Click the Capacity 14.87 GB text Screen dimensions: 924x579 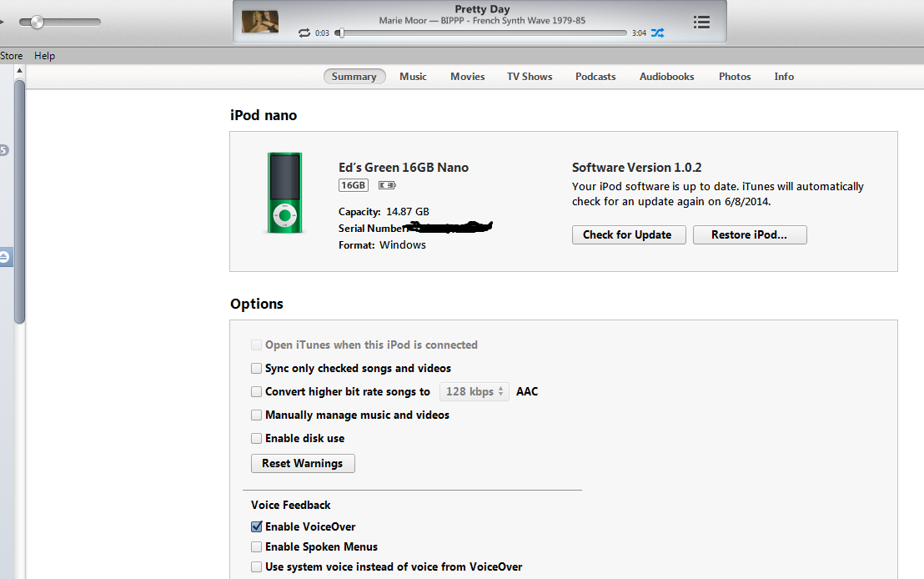[384, 212]
